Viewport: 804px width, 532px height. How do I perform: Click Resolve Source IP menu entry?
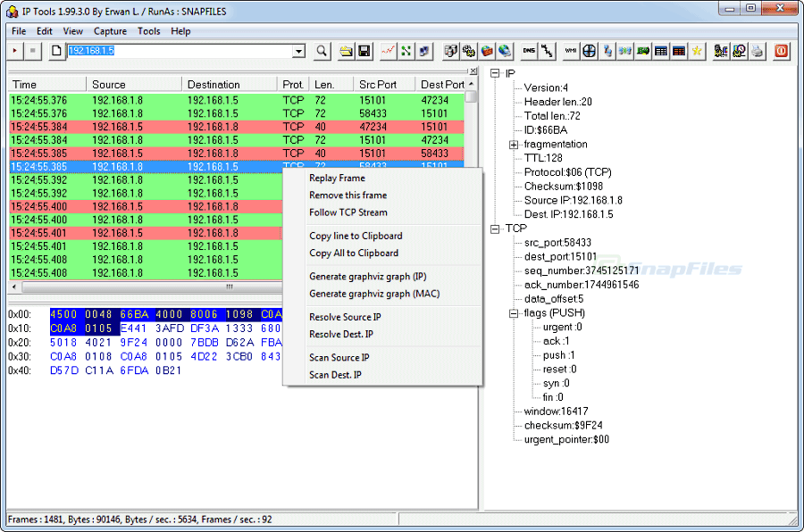(x=345, y=317)
